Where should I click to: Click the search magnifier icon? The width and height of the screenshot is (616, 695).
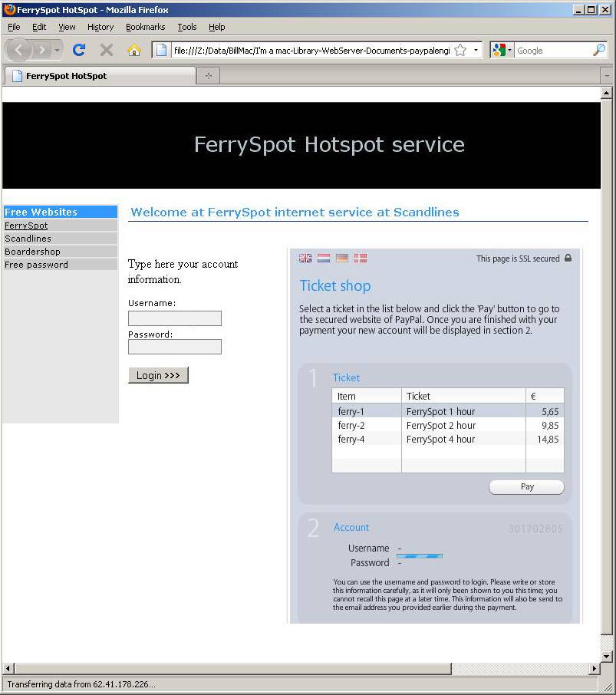(598, 50)
